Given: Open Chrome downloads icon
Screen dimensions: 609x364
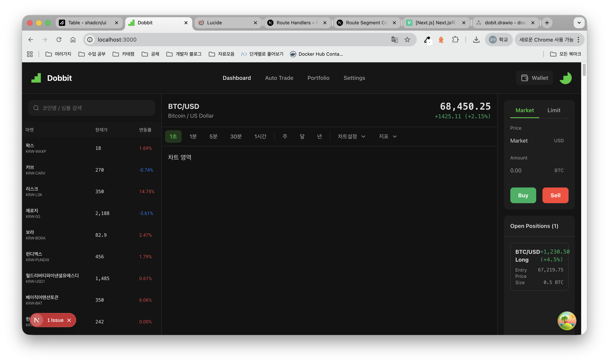Looking at the screenshot, I should [476, 39].
